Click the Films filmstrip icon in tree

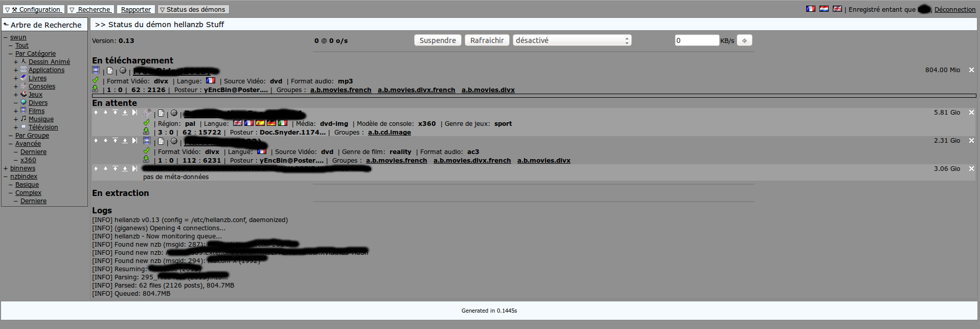pyautogui.click(x=24, y=111)
